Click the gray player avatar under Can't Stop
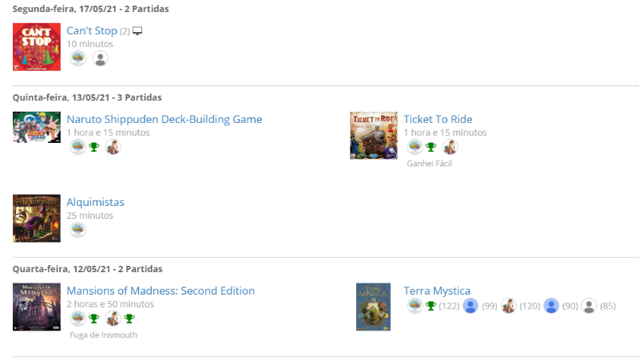 (100, 58)
